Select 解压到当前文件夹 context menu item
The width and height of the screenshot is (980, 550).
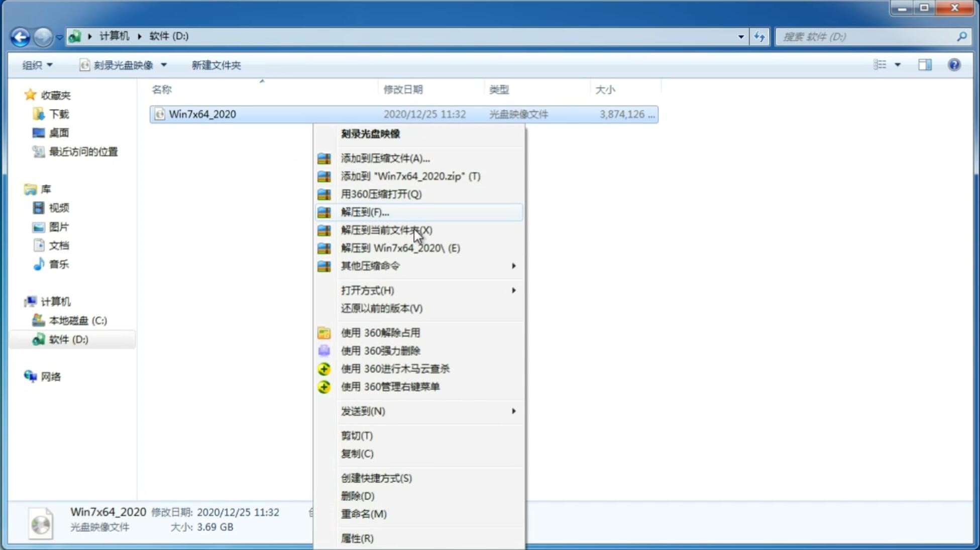[x=386, y=230]
